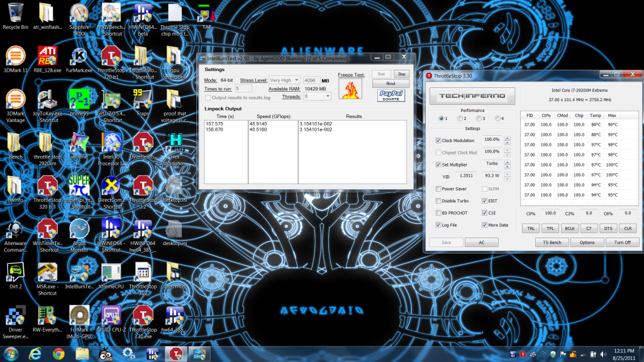Toggle the Clock Modulation checkbox
The width and height of the screenshot is (644, 362).
[438, 140]
